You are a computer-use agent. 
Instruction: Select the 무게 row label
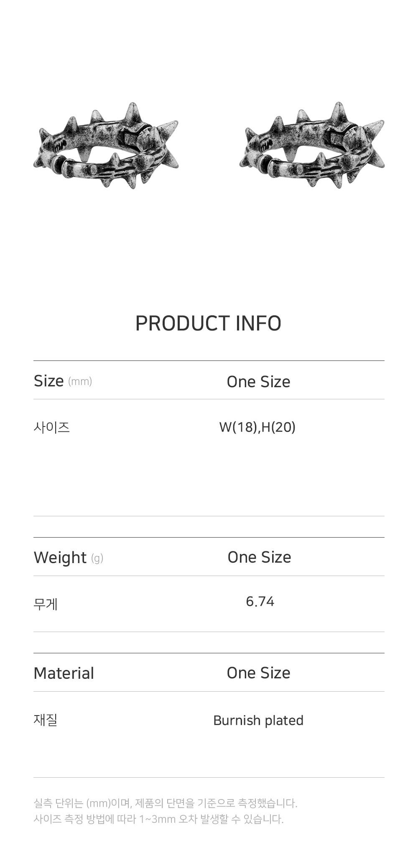pos(46,604)
